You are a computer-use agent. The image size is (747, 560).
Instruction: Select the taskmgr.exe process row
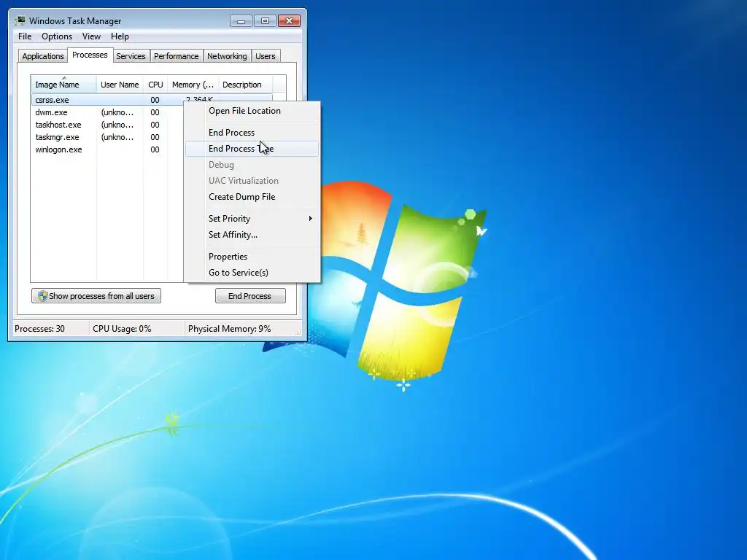click(108, 137)
